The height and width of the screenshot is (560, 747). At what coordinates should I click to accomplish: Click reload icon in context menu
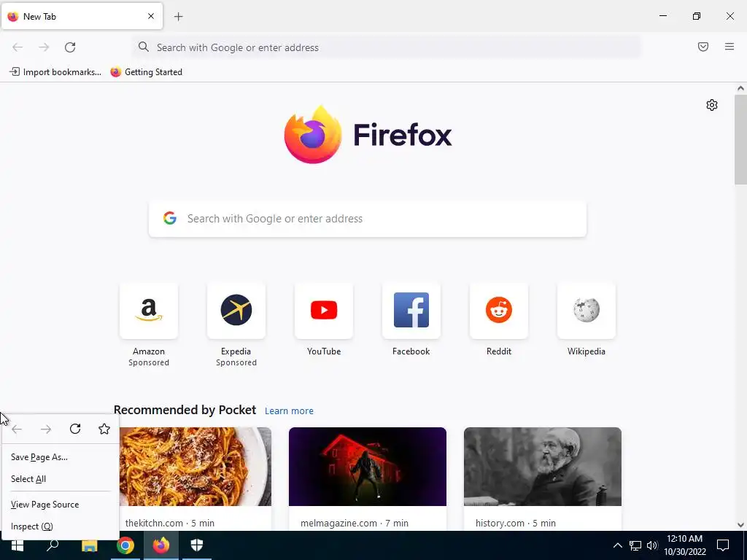(75, 429)
